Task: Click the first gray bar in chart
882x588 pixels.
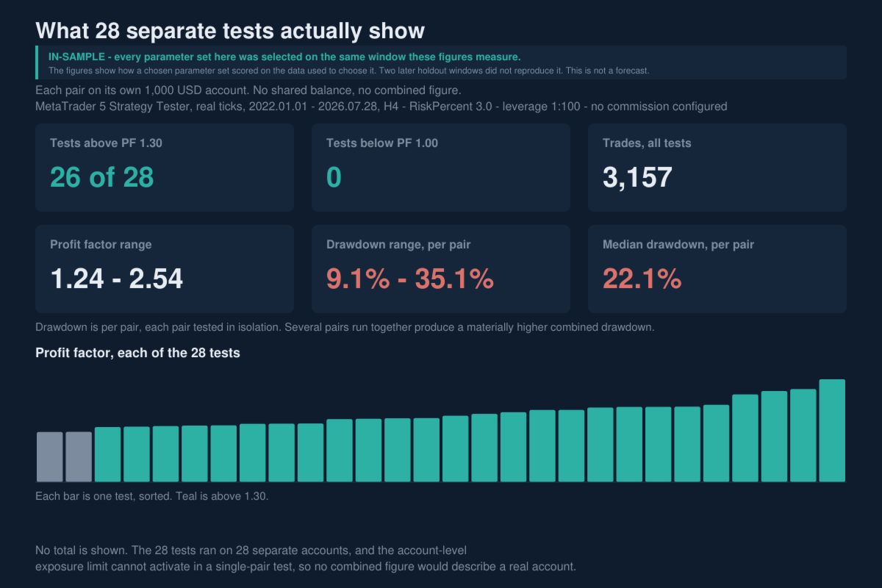Action: point(50,457)
